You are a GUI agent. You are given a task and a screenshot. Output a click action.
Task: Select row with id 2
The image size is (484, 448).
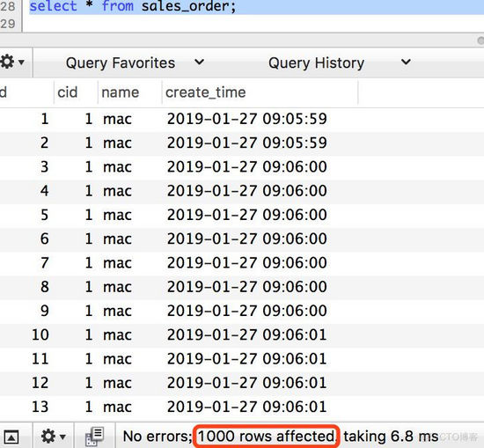242,143
